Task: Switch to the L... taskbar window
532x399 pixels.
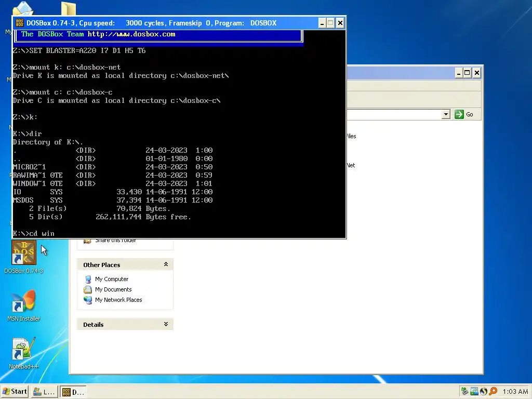Action: 44,392
